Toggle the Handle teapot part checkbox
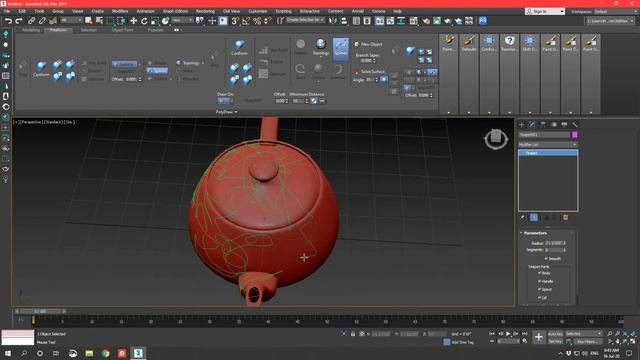This screenshot has width=640, height=360. click(540, 281)
